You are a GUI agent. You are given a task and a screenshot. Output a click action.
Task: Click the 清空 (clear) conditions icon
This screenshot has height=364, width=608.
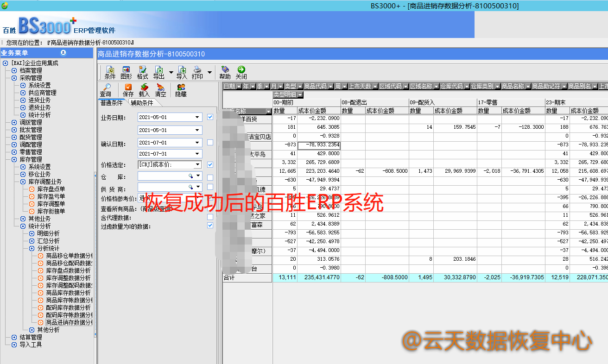[x=160, y=90]
